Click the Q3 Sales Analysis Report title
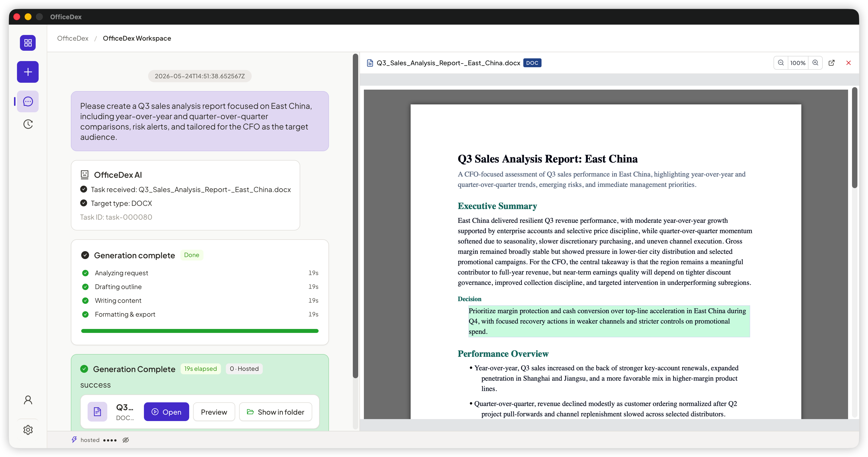 coord(548,159)
